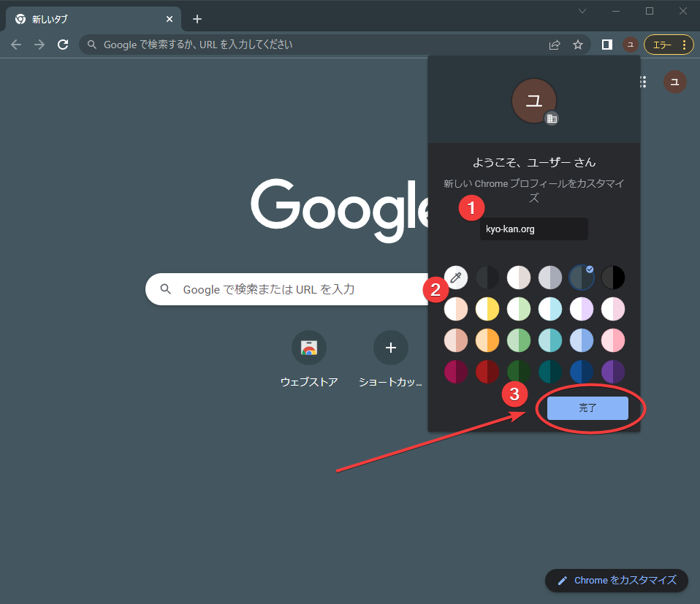
Task: Open the tab search chevron in the title bar
Action: pos(582,11)
